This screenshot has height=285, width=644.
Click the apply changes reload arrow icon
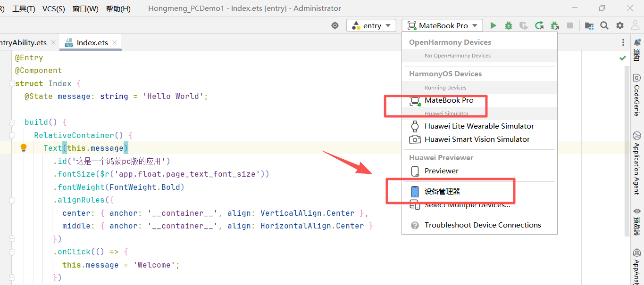(539, 25)
